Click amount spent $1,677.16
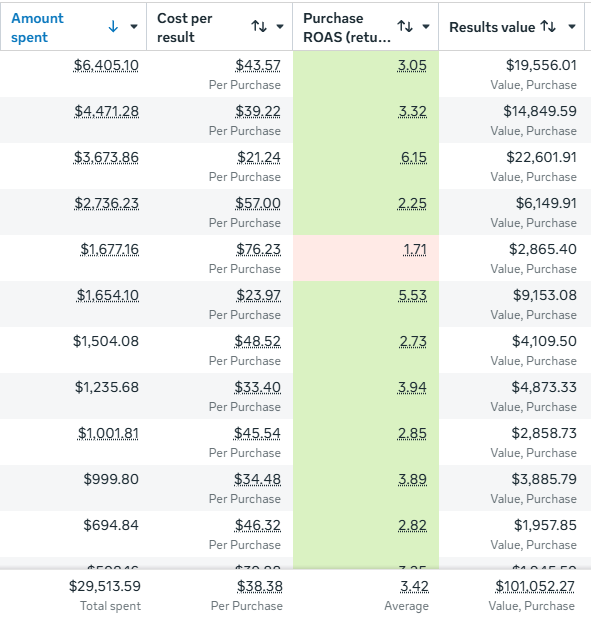Viewport: 591px width, 626px height. pos(109,249)
